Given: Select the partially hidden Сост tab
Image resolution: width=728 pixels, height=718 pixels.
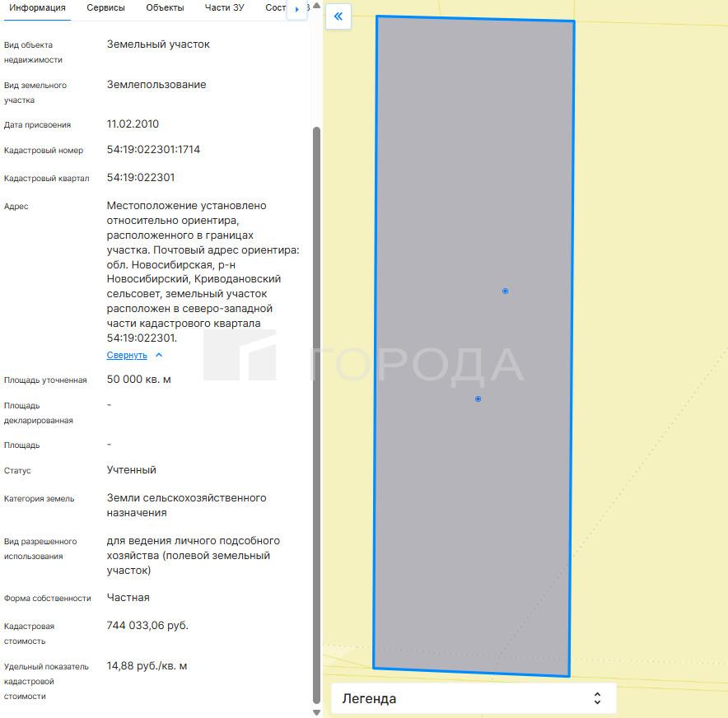Looking at the screenshot, I should tap(275, 8).
